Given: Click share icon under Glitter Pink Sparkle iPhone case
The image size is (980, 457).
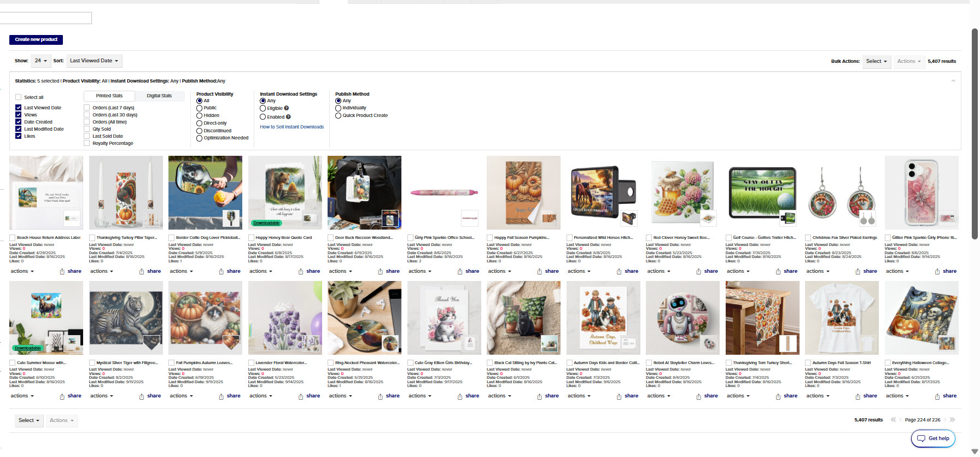Looking at the screenshot, I should [937, 272].
